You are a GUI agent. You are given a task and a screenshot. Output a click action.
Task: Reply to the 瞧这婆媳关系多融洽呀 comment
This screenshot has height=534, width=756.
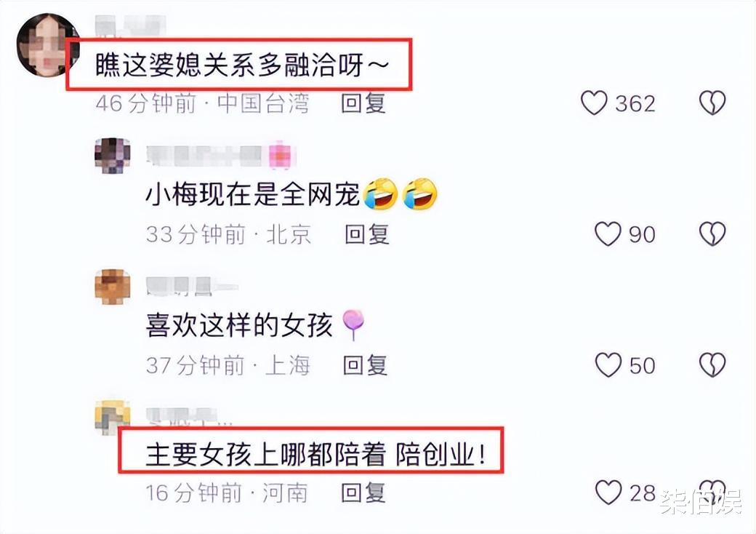point(363,103)
